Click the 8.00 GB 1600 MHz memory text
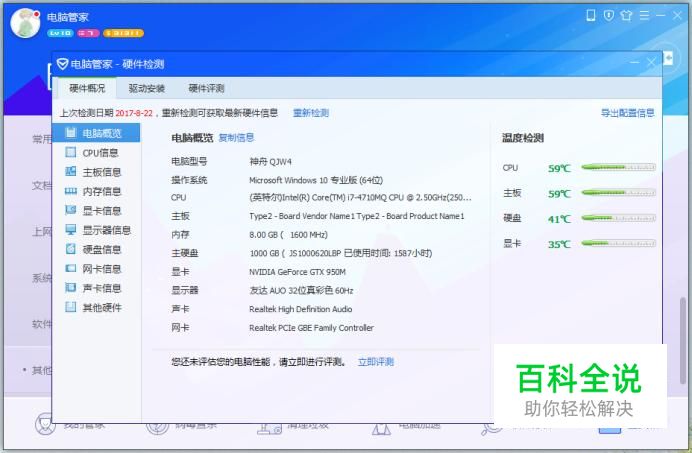Image resolution: width=692 pixels, height=453 pixels. pos(288,235)
